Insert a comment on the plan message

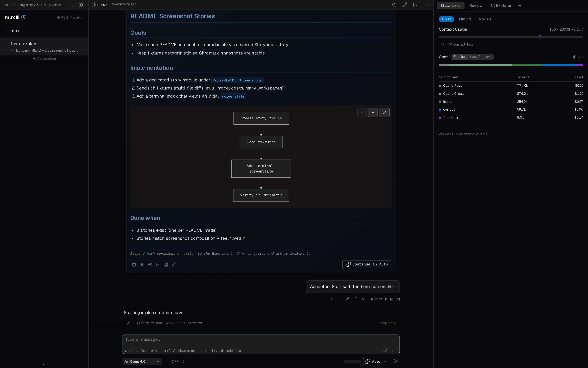158,265
